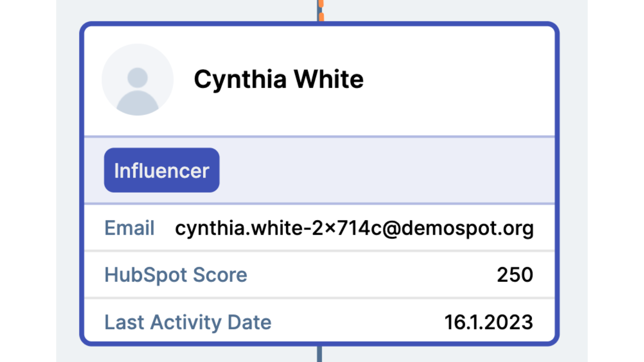Click gray canvas right of the card
Screen dimensions: 644x362
tap(574, 181)
